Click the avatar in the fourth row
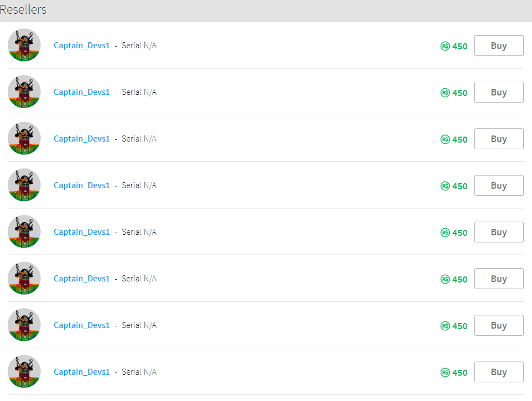The height and width of the screenshot is (401, 532). (x=24, y=185)
